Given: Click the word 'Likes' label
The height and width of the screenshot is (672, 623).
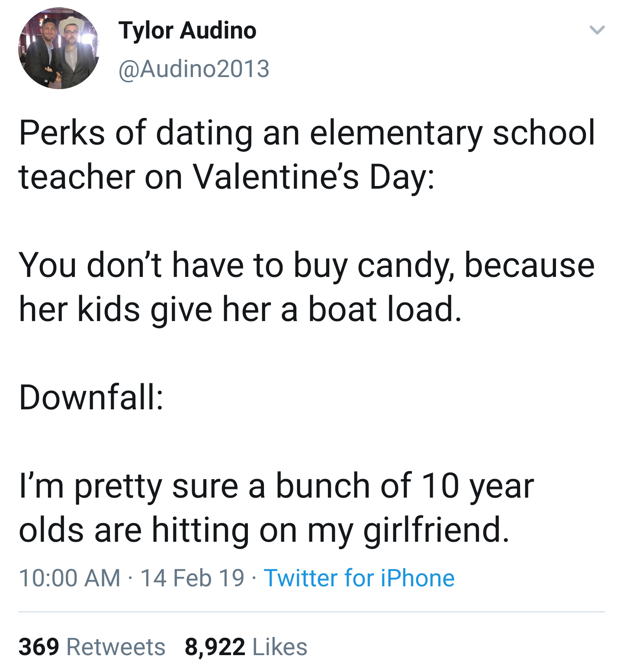Looking at the screenshot, I should pos(279,646).
